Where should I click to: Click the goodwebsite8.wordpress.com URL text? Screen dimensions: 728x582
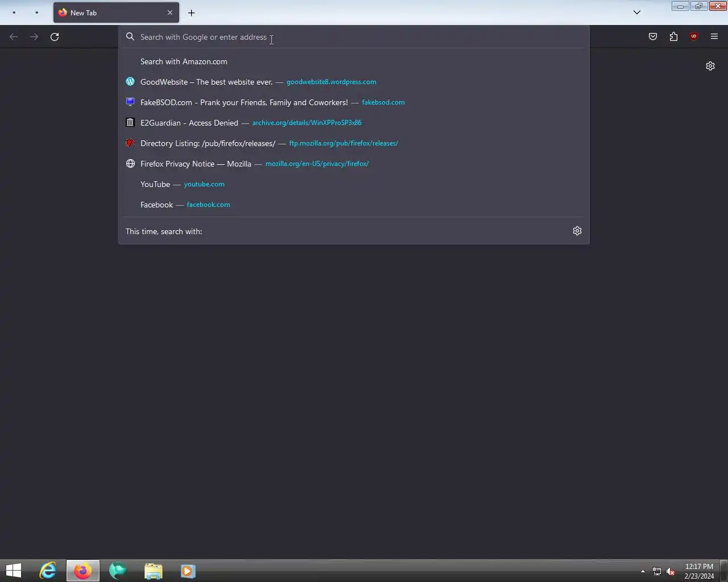[331, 82]
